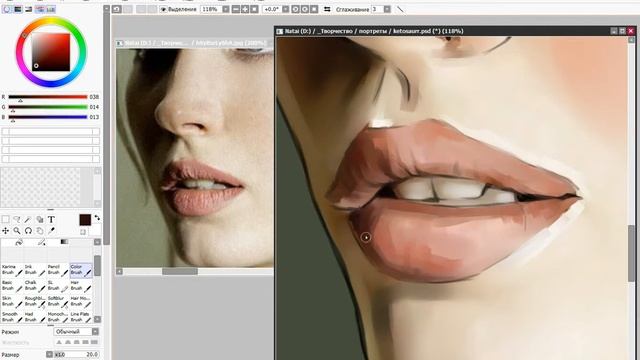
Task: Set the blue B channel slider
Action: pyautogui.click(x=48, y=117)
